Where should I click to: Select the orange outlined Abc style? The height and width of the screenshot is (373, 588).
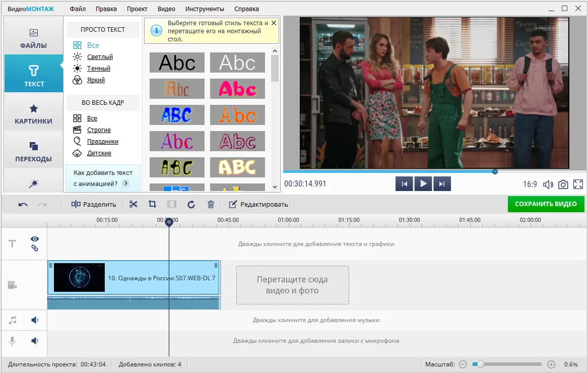coord(177,89)
